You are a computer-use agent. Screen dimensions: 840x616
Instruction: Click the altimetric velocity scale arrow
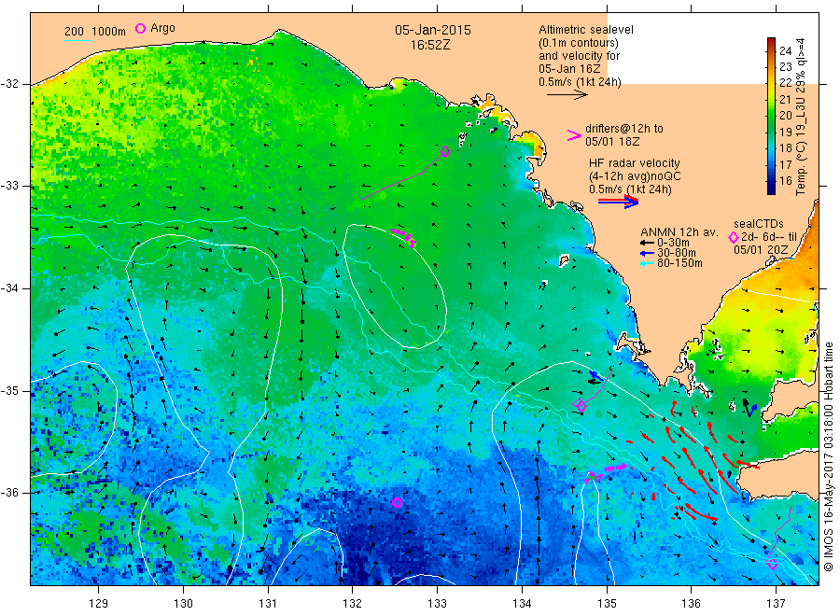567,95
